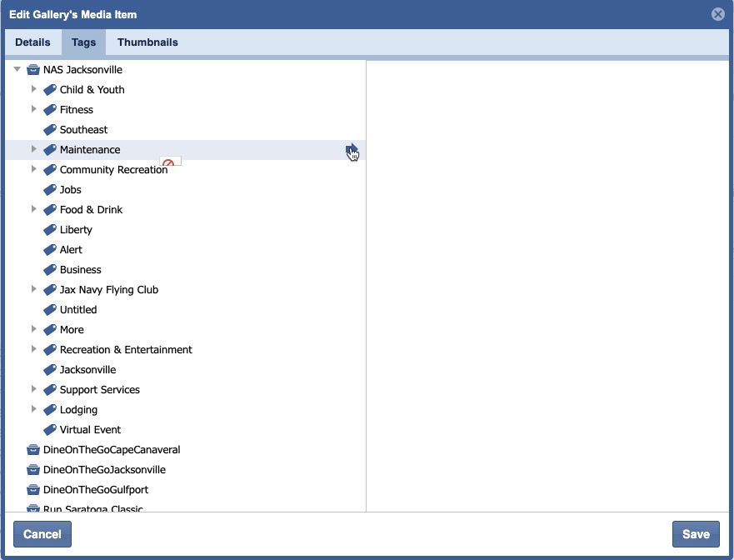Select DineOnTheGoJacksonville in the tree
This screenshot has width=734, height=560.
pyautogui.click(x=104, y=470)
